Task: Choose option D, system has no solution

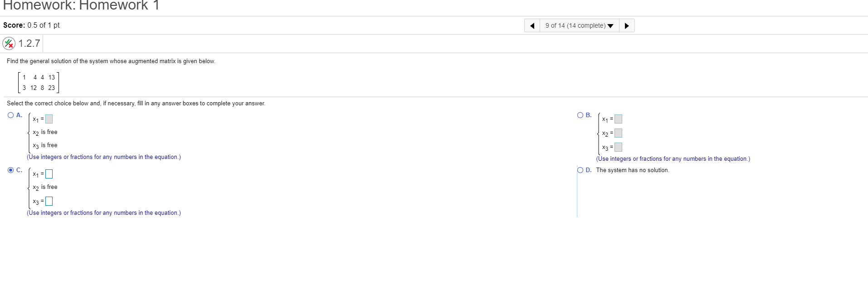Action: tap(580, 170)
